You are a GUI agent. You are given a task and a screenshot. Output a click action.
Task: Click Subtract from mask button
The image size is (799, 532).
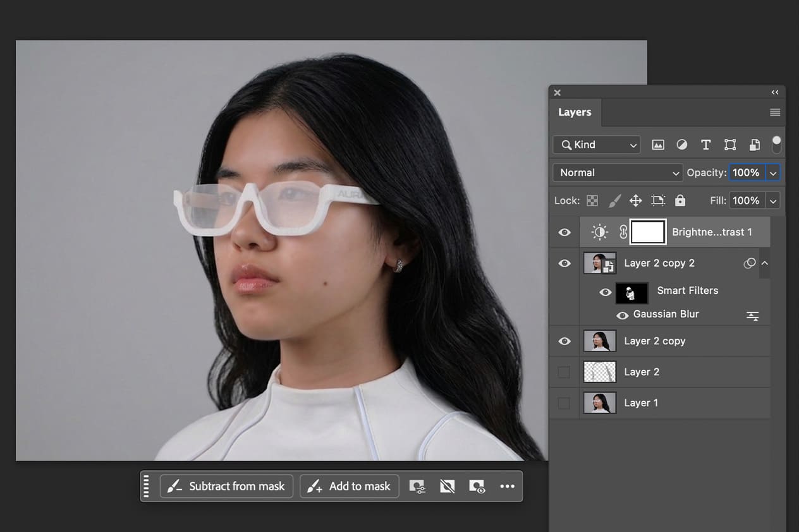(226, 487)
